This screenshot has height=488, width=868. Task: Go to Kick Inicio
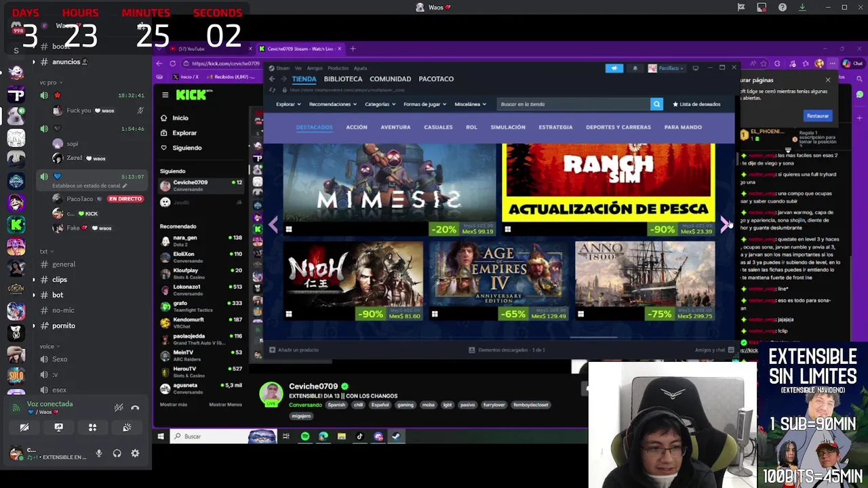[174, 118]
